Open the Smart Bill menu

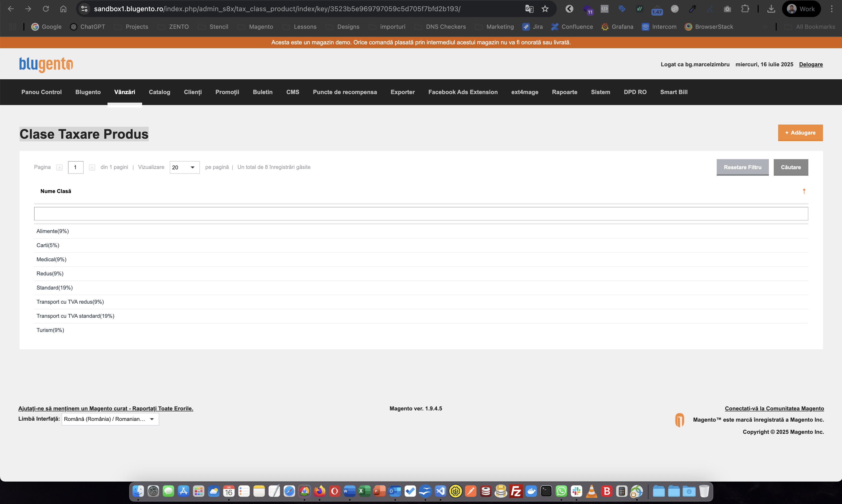[x=674, y=92]
